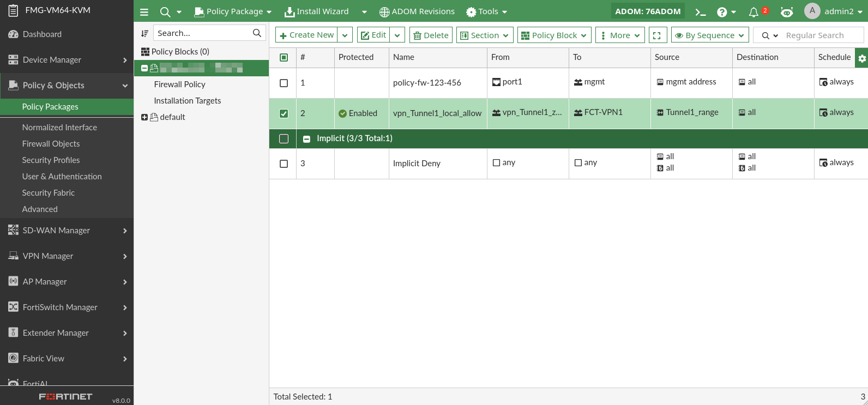Expand the default policy package
The image size is (868, 405).
(x=144, y=117)
